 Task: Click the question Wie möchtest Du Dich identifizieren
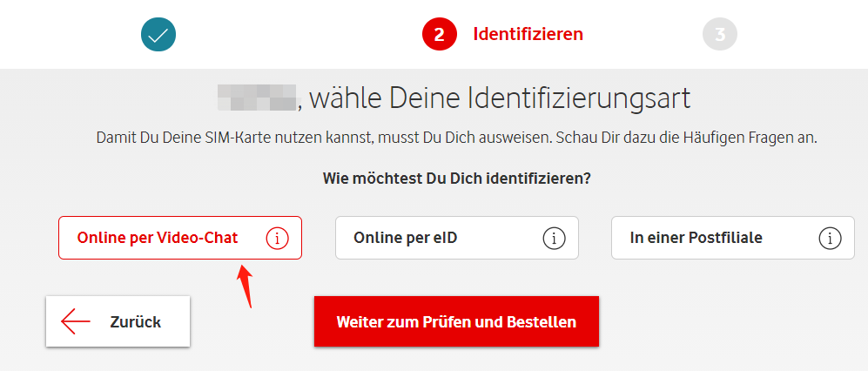(457, 179)
